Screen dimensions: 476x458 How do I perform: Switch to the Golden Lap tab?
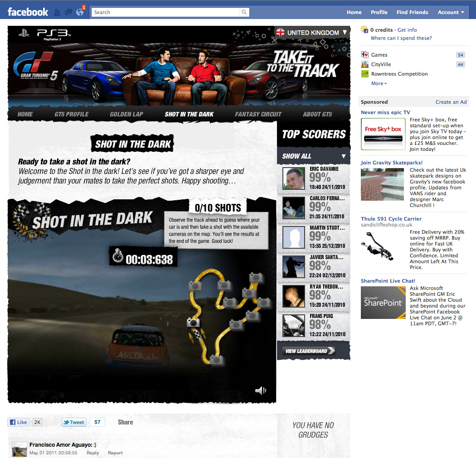coord(126,114)
